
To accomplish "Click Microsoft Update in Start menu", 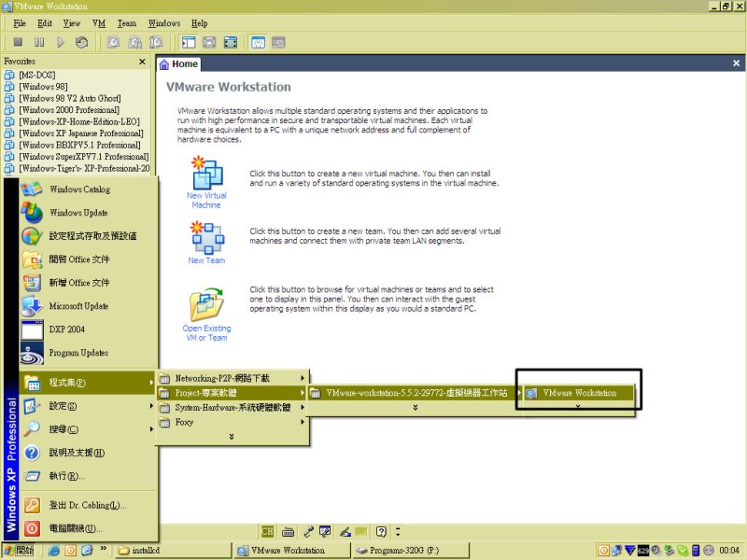I will click(x=88, y=306).
